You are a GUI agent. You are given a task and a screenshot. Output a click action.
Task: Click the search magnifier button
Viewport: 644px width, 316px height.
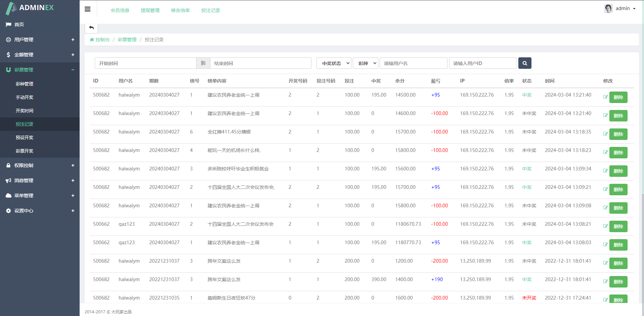(525, 63)
